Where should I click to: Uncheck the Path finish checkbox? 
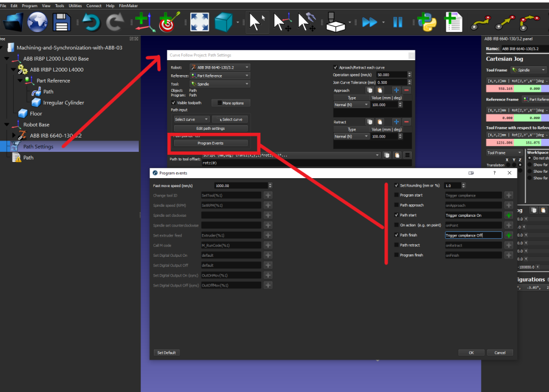coord(397,235)
